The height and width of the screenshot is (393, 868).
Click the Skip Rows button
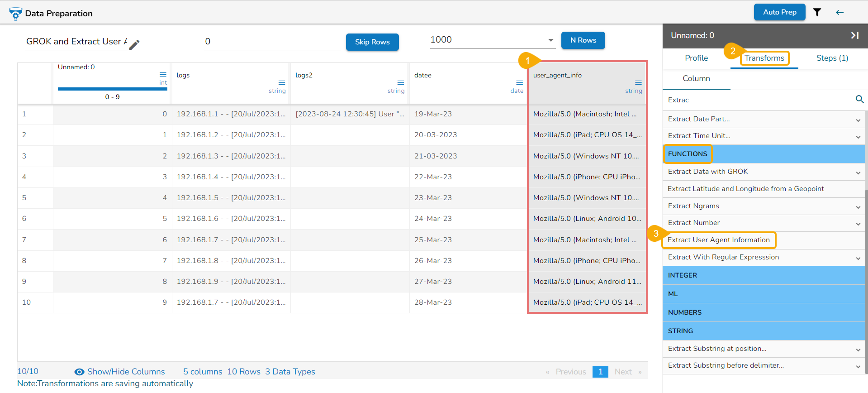[x=372, y=42]
